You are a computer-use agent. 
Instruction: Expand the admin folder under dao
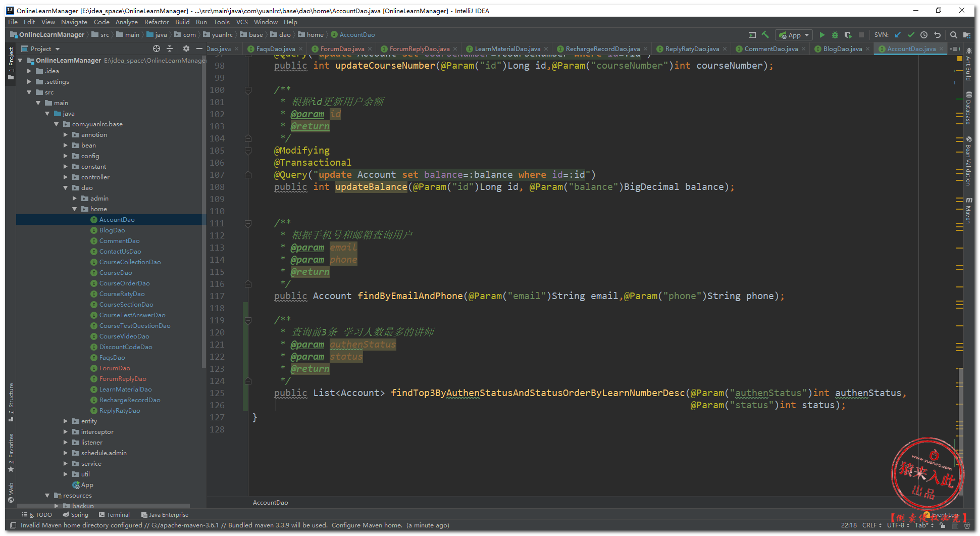click(x=75, y=199)
